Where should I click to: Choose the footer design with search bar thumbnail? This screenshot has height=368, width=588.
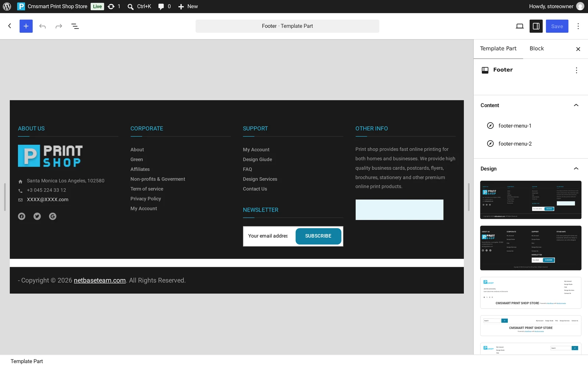531,326
